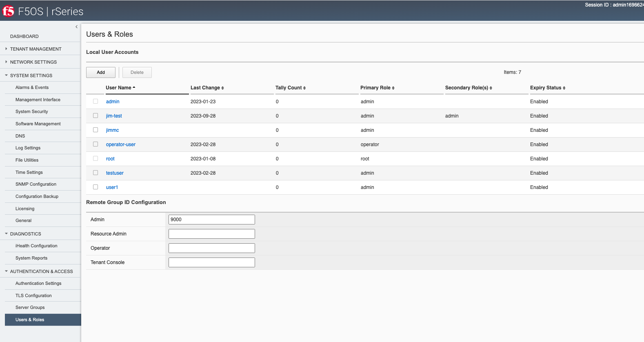Sort by Primary Role column
Viewport: 644px width, 342px height.
tap(377, 88)
